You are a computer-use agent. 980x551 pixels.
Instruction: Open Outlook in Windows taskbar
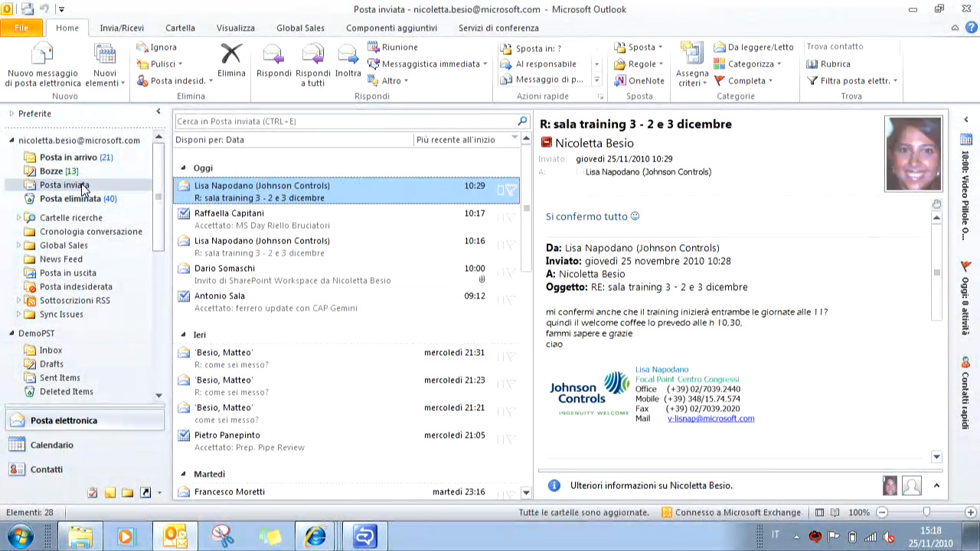tap(175, 536)
